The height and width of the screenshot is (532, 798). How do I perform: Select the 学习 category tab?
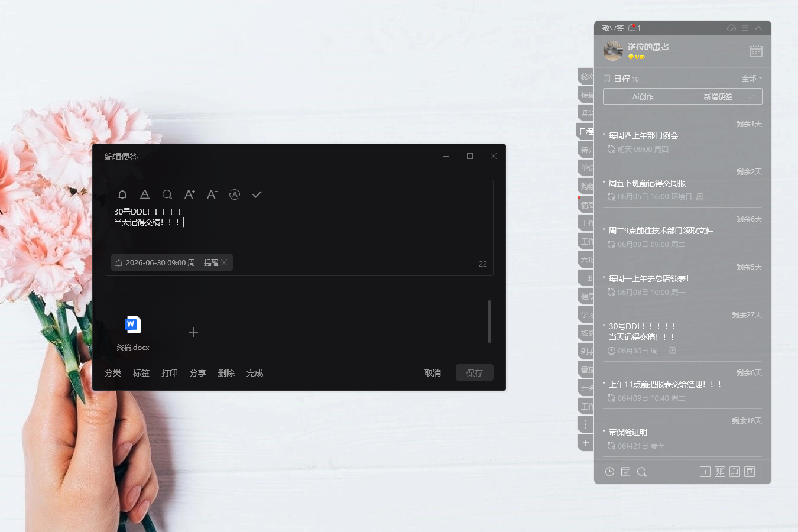coord(586,314)
